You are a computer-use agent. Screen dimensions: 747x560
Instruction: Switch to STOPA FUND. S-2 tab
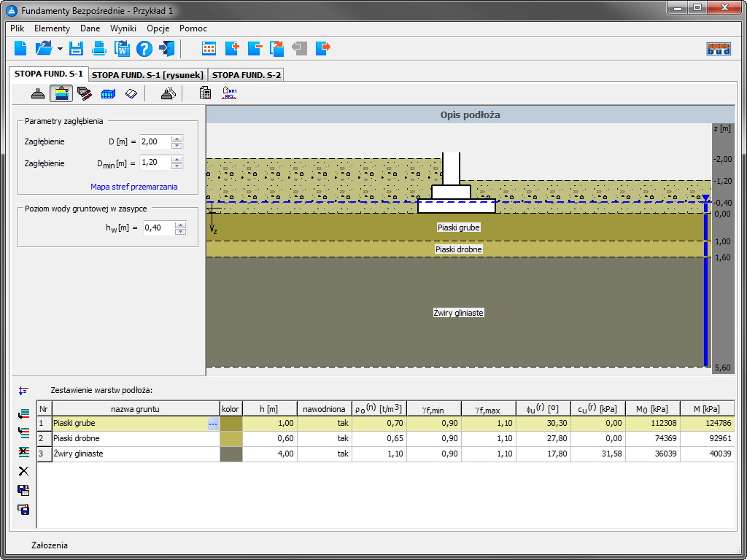tap(246, 74)
